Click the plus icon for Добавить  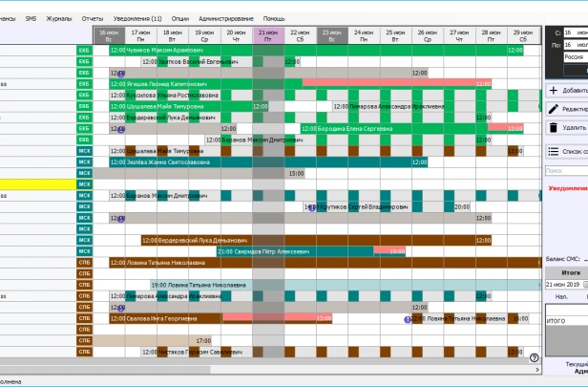pos(554,91)
